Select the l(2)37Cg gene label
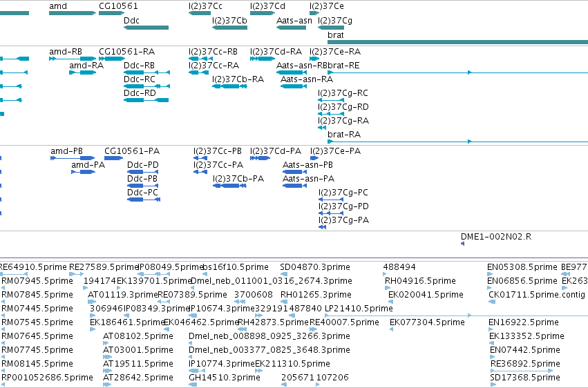This screenshot has height=388, width=588. pyautogui.click(x=335, y=21)
